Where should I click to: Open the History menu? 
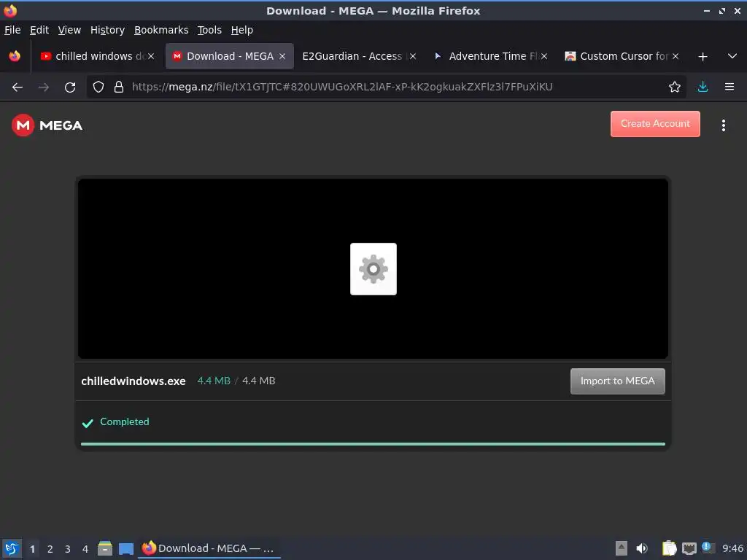[x=107, y=30]
